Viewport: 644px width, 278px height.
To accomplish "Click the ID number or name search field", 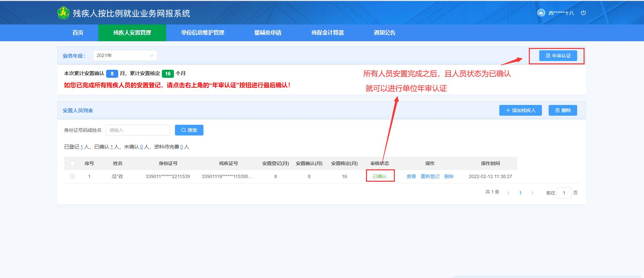I will [x=138, y=130].
